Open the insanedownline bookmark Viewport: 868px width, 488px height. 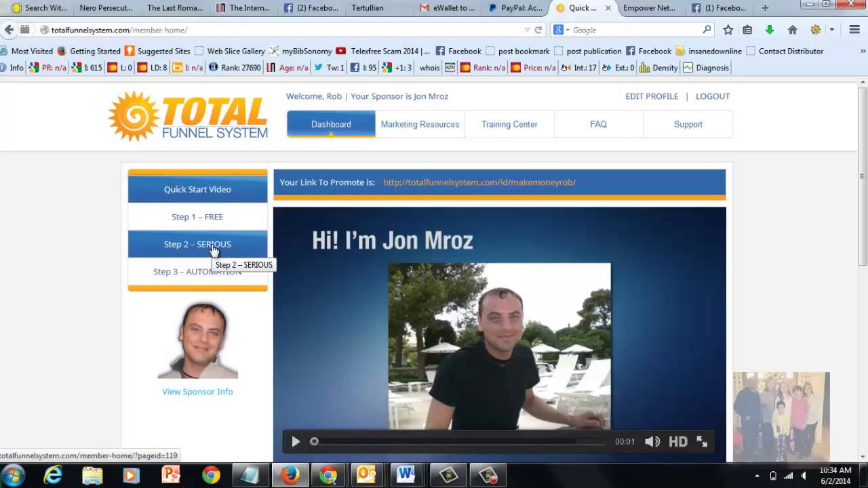(x=709, y=51)
